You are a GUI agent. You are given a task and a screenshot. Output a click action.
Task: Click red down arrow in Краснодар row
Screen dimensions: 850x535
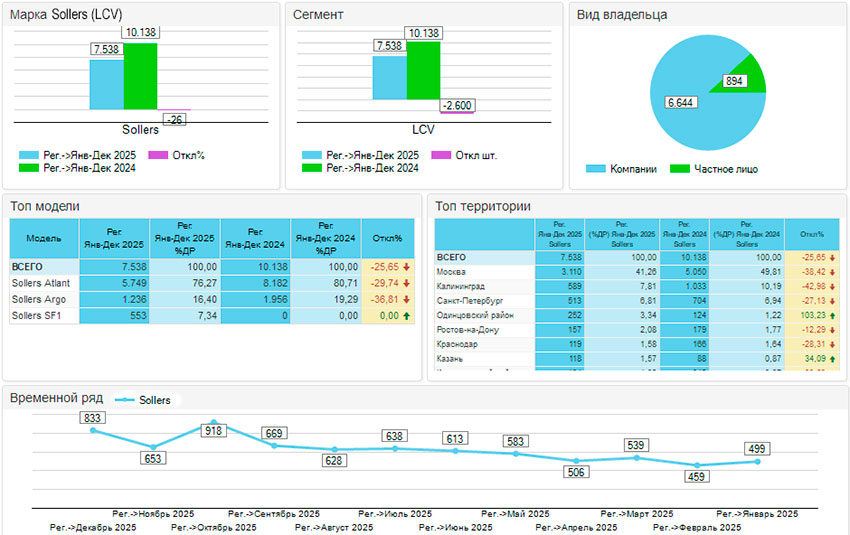click(x=832, y=343)
